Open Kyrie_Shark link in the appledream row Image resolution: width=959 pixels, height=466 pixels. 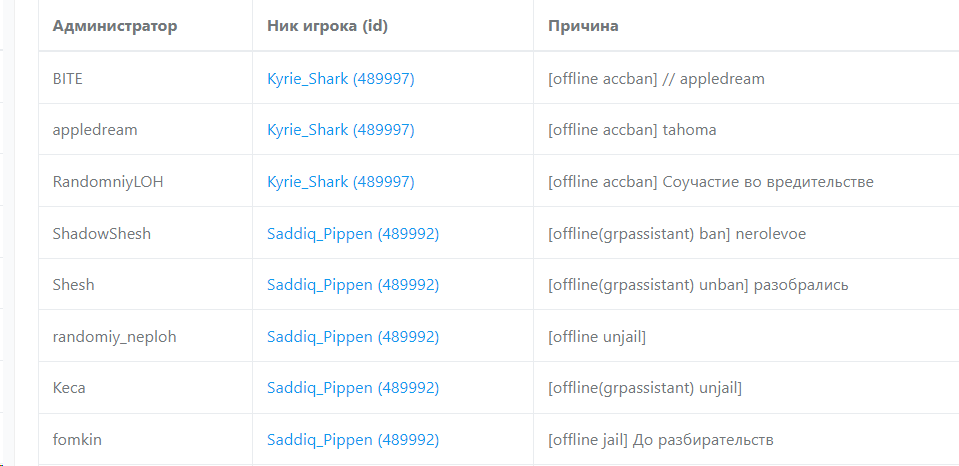[x=340, y=130]
